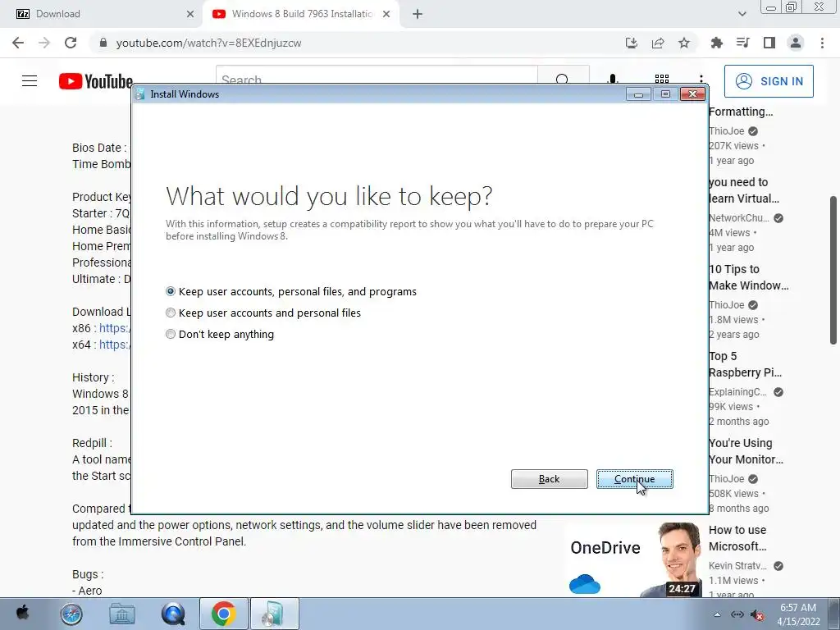Click the Chrome taskbar icon
The width and height of the screenshot is (840, 630).
[x=224, y=614]
